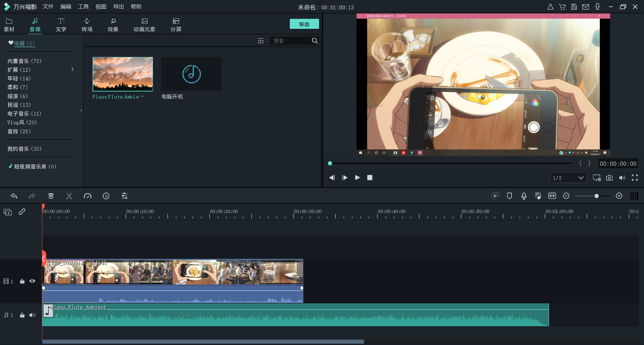This screenshot has height=345, width=644.
Task: Open the 文件 menu
Action: tap(48, 7)
